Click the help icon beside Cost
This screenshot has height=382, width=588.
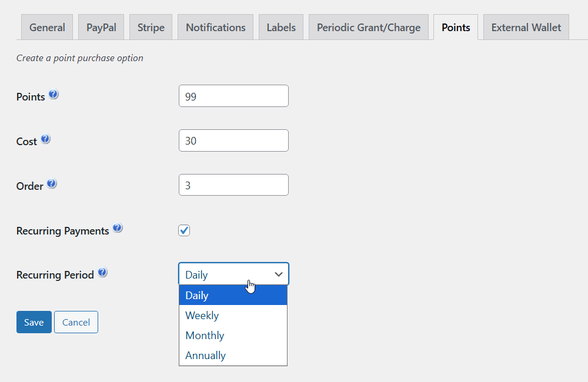pyautogui.click(x=45, y=139)
